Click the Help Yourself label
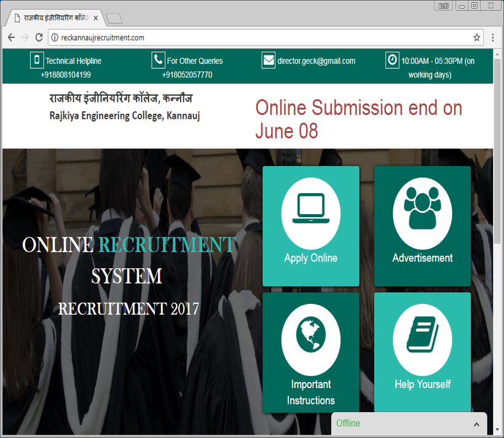The width and height of the screenshot is (504, 438). (x=422, y=384)
